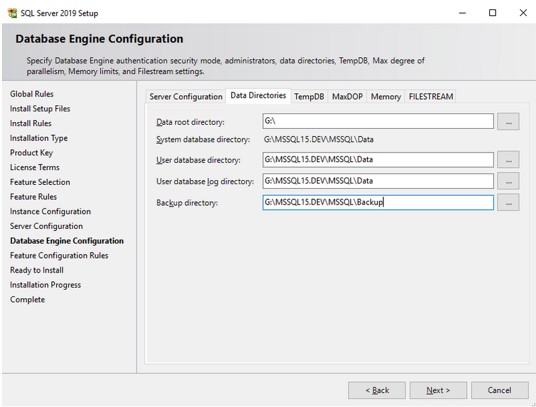
Task: Click the Feature Rules step
Action: click(34, 197)
